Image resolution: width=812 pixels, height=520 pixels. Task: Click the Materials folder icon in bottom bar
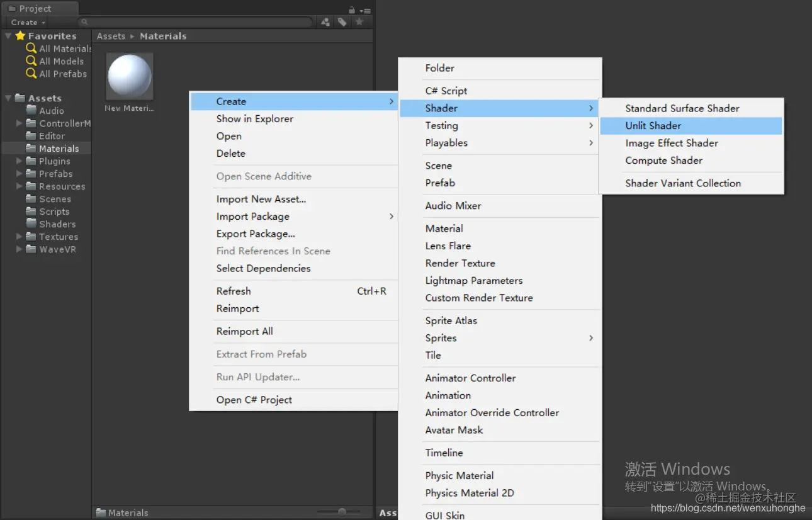(101, 512)
